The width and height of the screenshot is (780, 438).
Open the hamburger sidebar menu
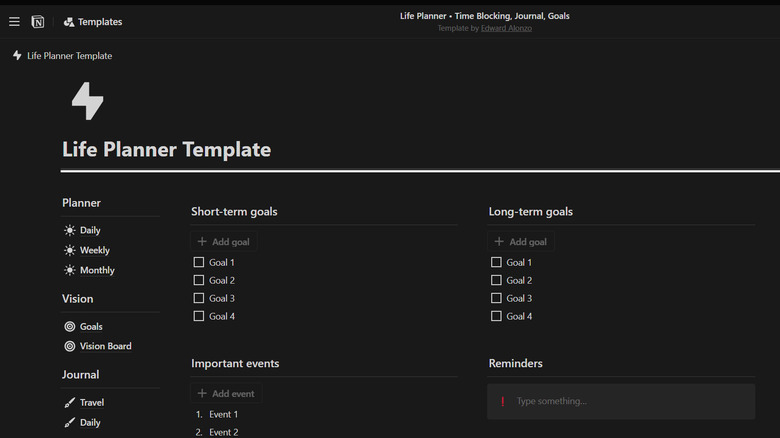(14, 22)
